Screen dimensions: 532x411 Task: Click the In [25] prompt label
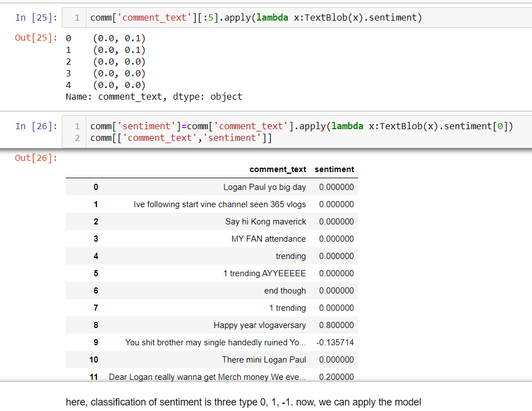coord(36,18)
